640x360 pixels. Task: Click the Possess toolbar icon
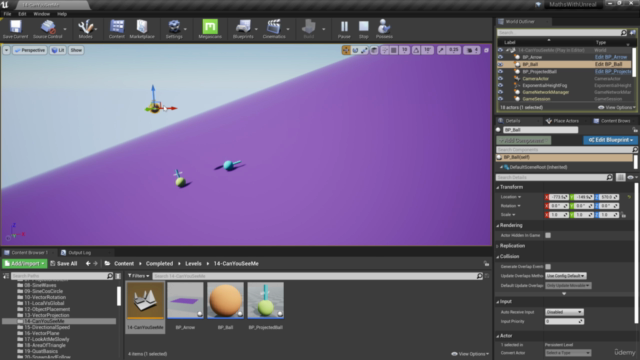tap(384, 29)
